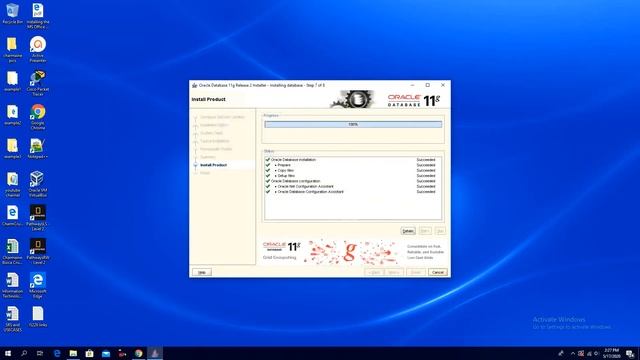The height and width of the screenshot is (360, 640).
Task: Click the installer title bar text
Action: pyautogui.click(x=262, y=85)
